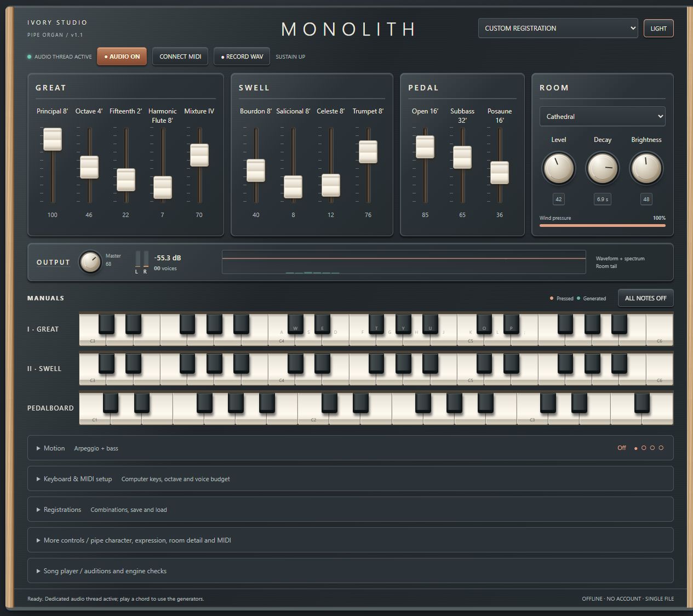Viewport: 693px width, 616px height.
Task: Click the Open 16' pedal slider
Action: [x=425, y=147]
